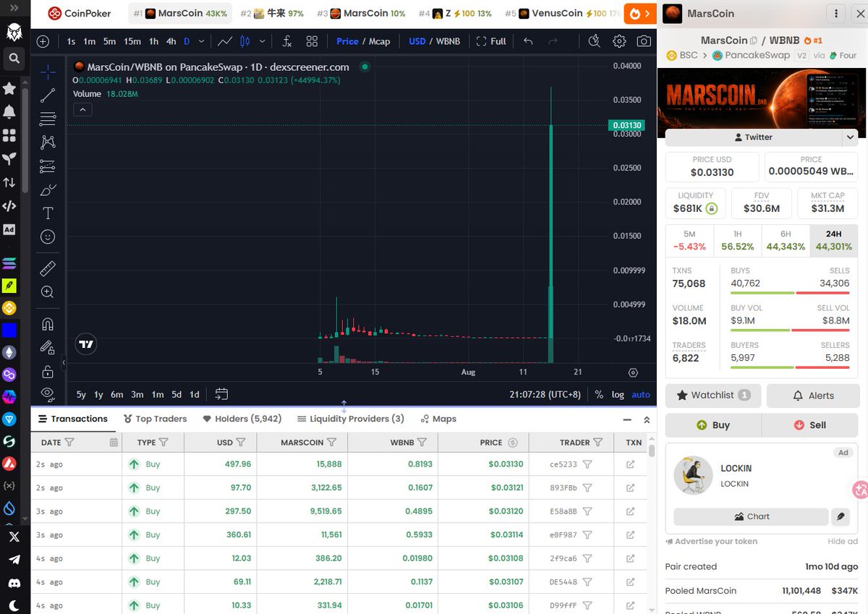Toggle dark mode moon icon
Image resolution: width=868 pixels, height=614 pixels.
[x=14, y=605]
